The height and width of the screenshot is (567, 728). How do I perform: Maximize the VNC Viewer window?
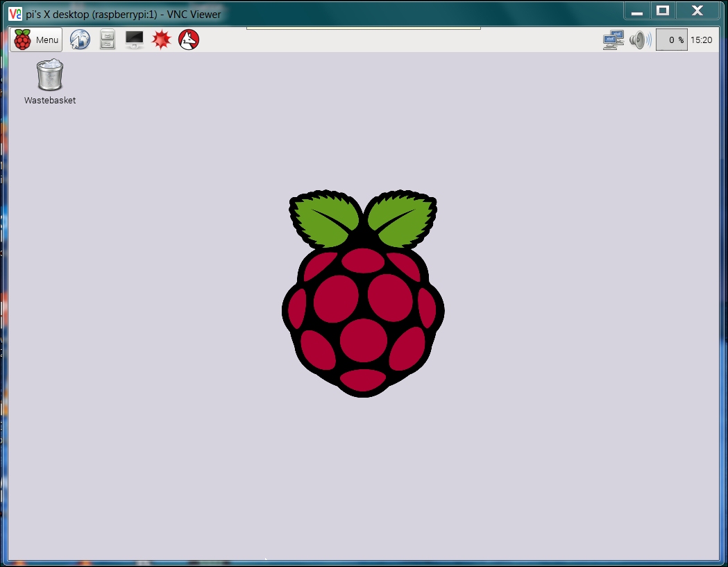(663, 10)
